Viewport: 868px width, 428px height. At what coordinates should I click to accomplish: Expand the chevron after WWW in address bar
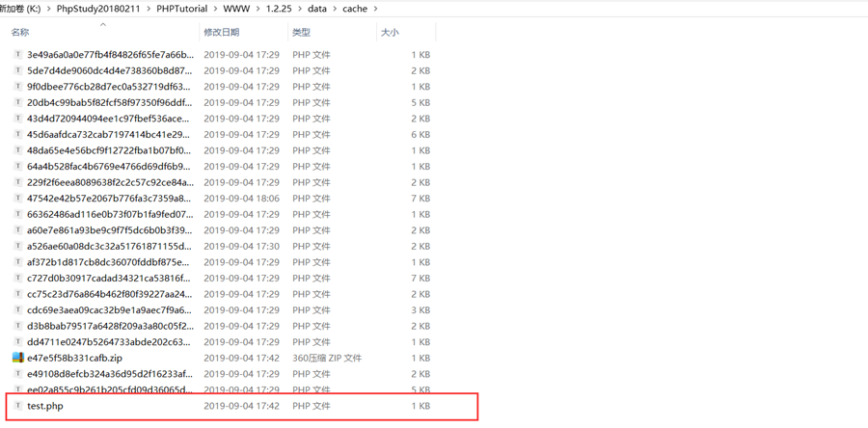pyautogui.click(x=258, y=9)
